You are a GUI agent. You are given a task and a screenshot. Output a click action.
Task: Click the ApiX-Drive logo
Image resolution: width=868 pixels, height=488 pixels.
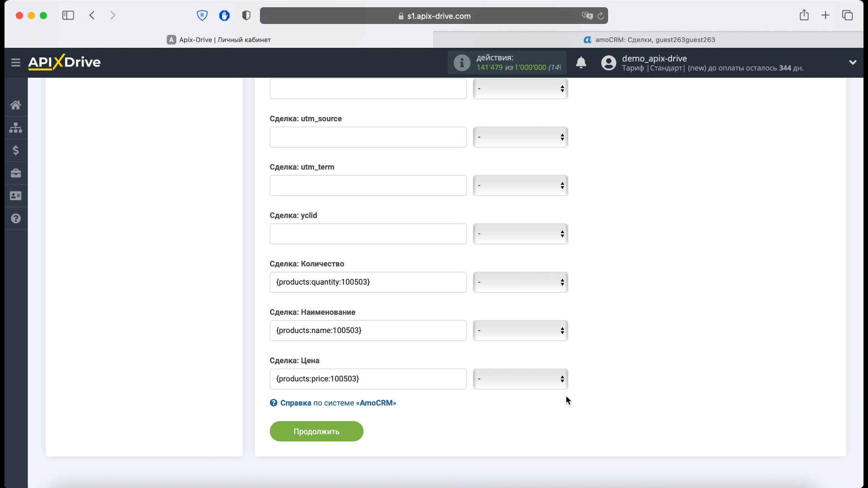tap(64, 62)
